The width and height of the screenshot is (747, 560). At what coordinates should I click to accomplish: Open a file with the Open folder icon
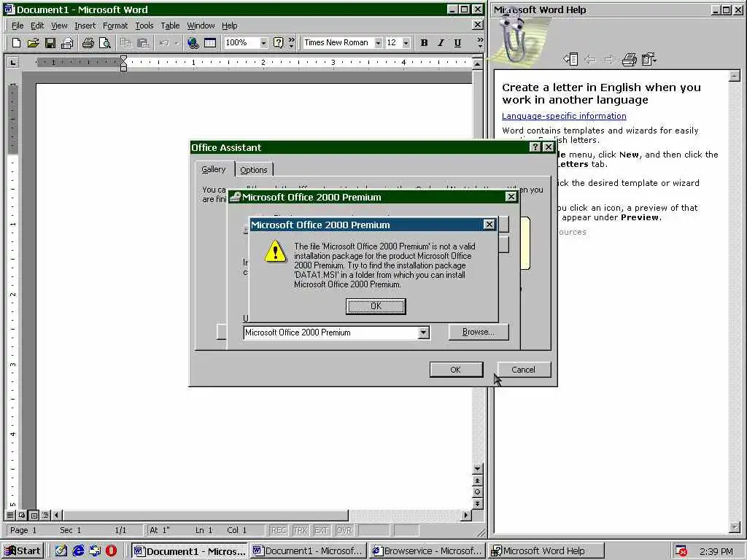(x=33, y=43)
